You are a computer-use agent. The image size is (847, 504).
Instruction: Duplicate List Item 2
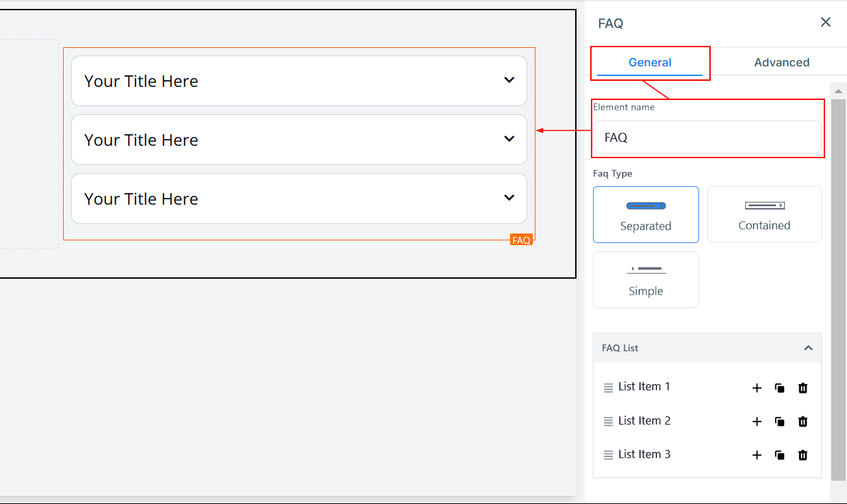pos(779,422)
